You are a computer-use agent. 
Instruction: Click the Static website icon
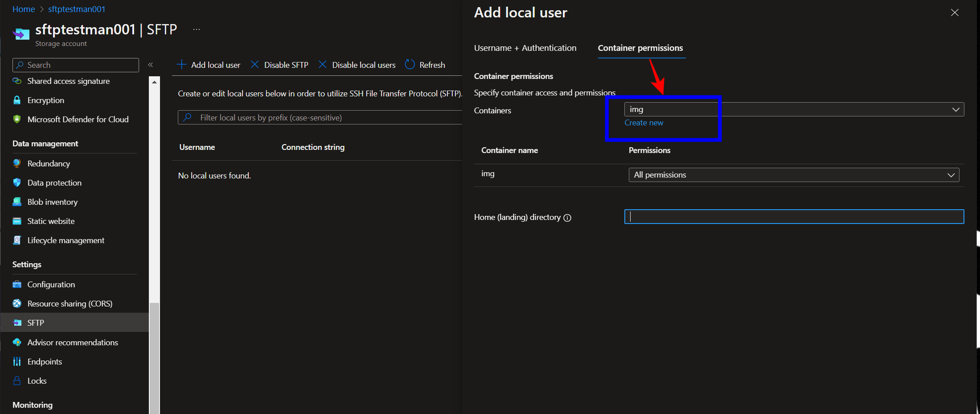[x=17, y=221]
